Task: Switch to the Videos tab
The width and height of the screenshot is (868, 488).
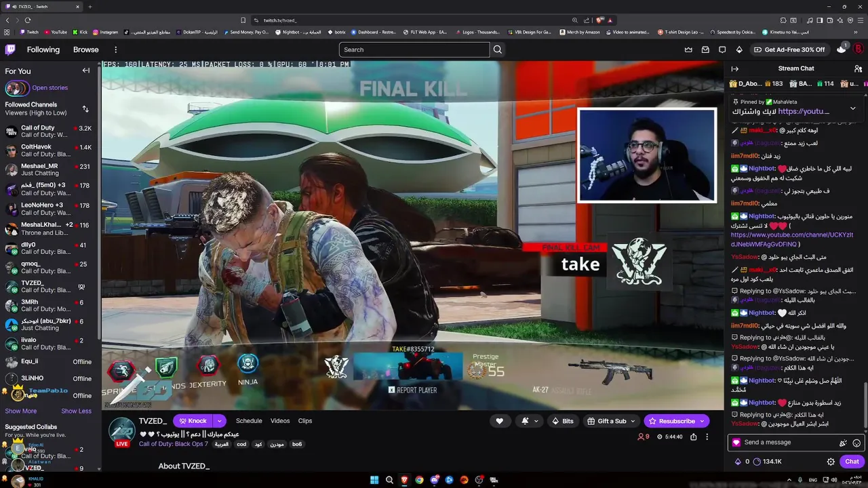Action: pos(280,421)
